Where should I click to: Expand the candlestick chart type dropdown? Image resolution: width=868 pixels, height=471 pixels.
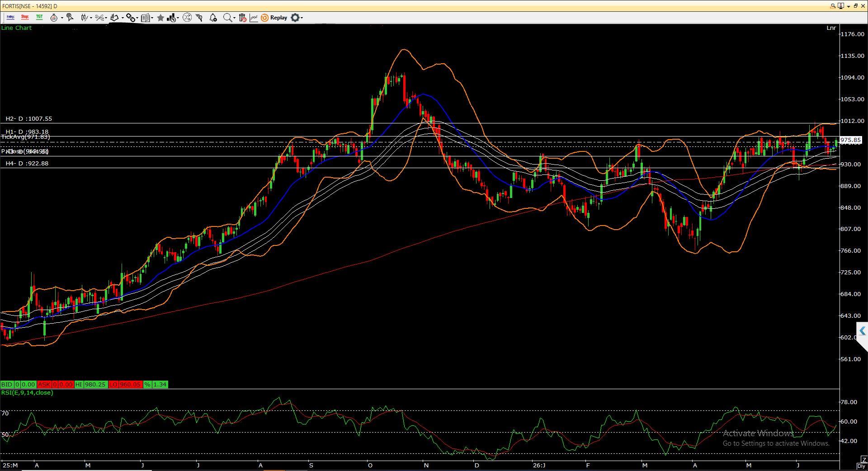(x=91, y=18)
